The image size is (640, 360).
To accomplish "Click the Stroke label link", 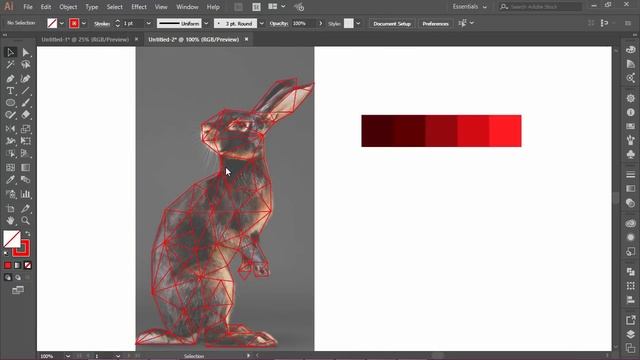I will [102, 24].
